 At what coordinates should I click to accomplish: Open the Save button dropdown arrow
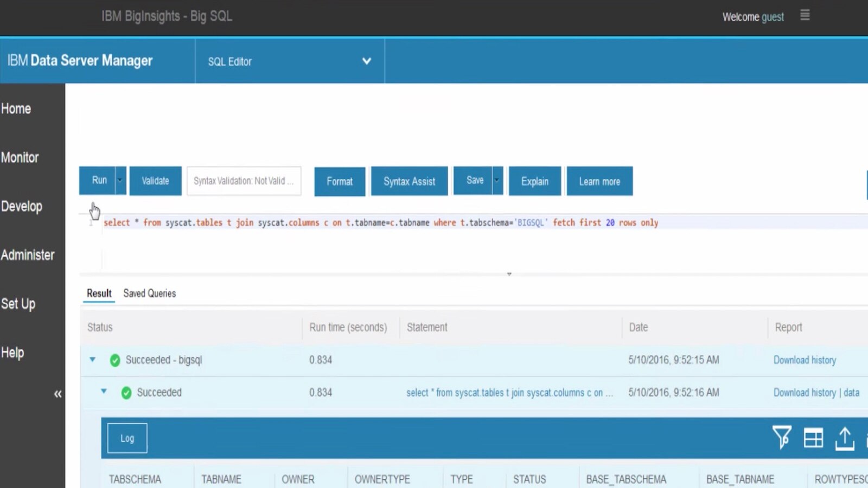[x=496, y=180]
